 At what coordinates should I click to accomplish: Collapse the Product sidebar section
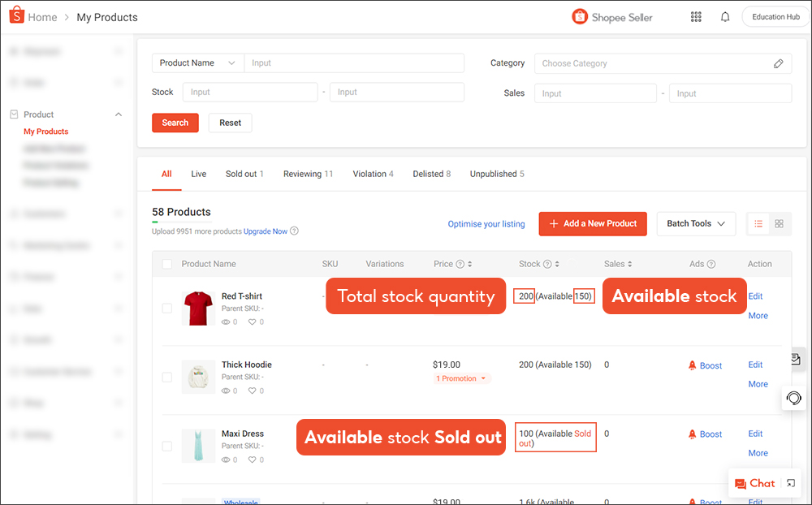119,114
